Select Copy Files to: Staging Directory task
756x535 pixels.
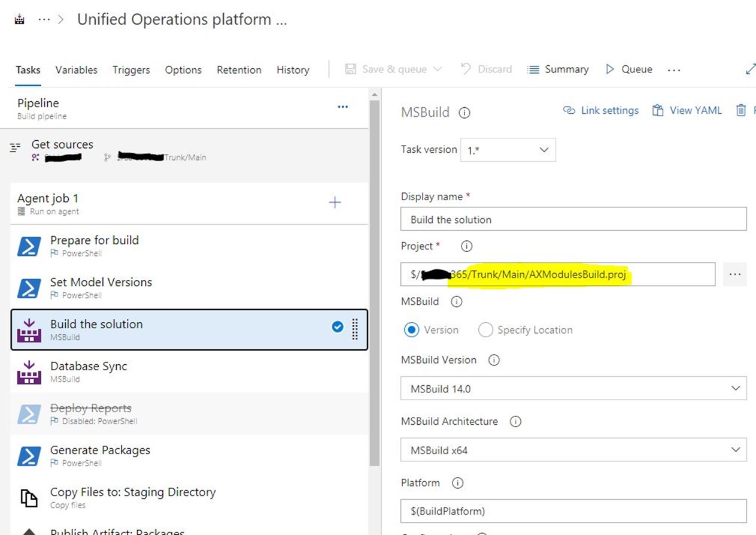[x=189, y=497]
